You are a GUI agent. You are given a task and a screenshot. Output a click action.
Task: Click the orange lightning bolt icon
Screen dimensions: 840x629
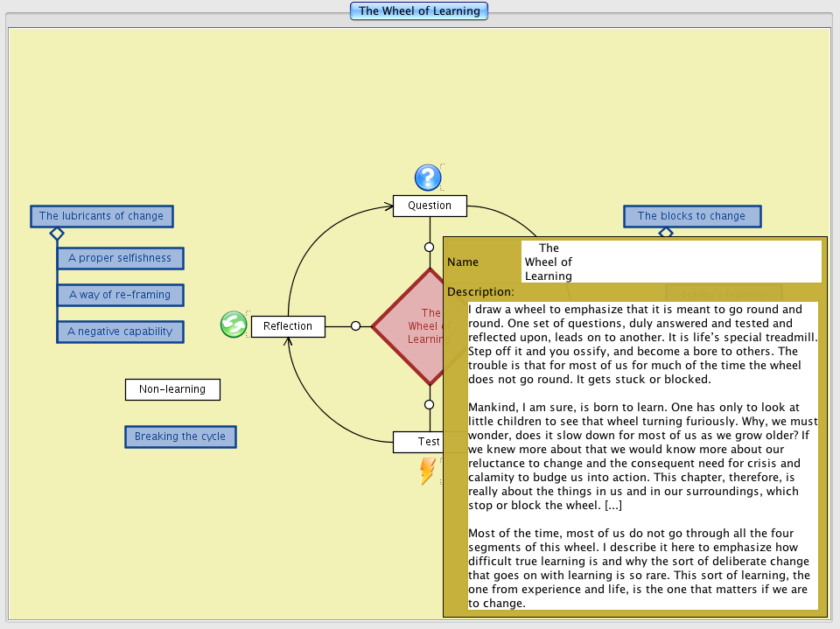pos(427,472)
